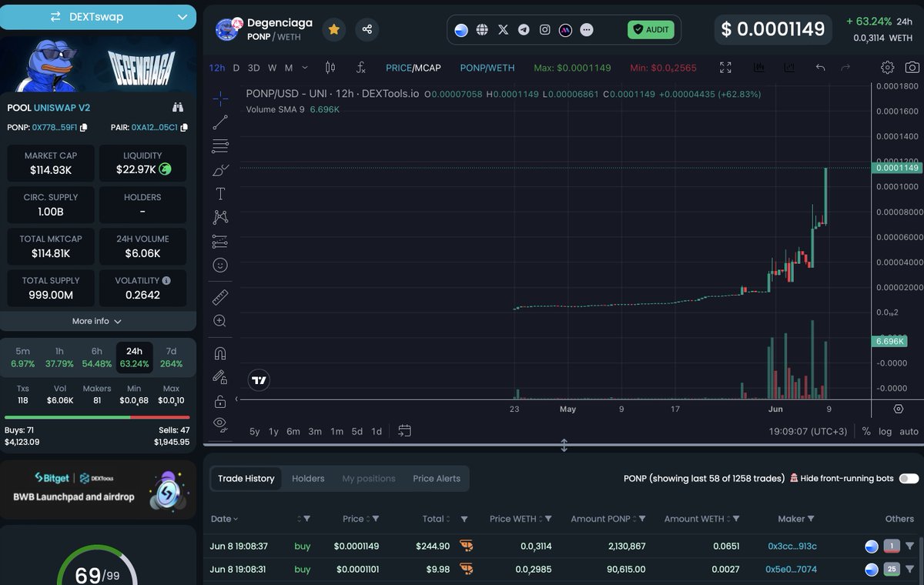Select the Trend Line drawing tool
924x585 pixels.
pos(220,122)
